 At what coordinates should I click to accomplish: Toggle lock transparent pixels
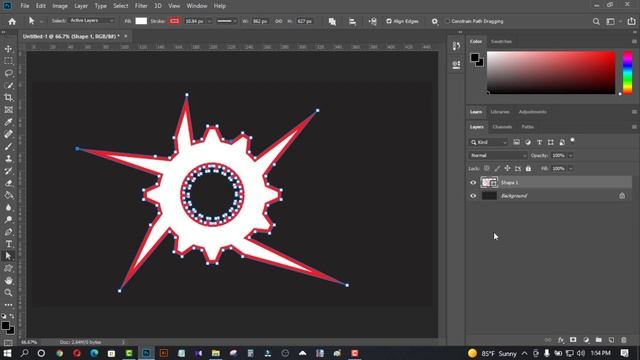[487, 168]
